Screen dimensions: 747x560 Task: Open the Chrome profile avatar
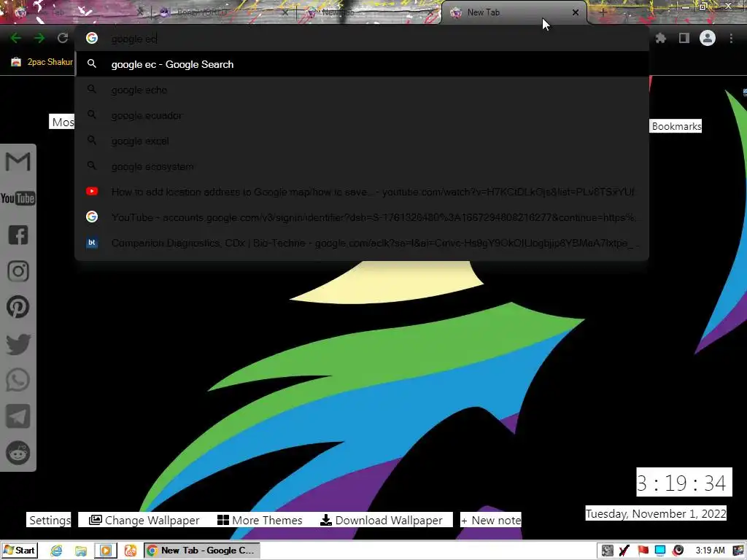[708, 38]
